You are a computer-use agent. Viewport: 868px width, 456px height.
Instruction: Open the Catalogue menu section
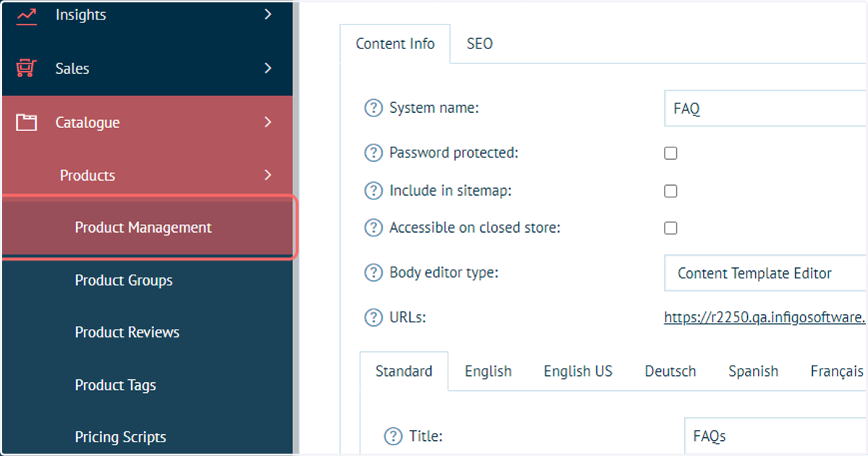point(148,122)
